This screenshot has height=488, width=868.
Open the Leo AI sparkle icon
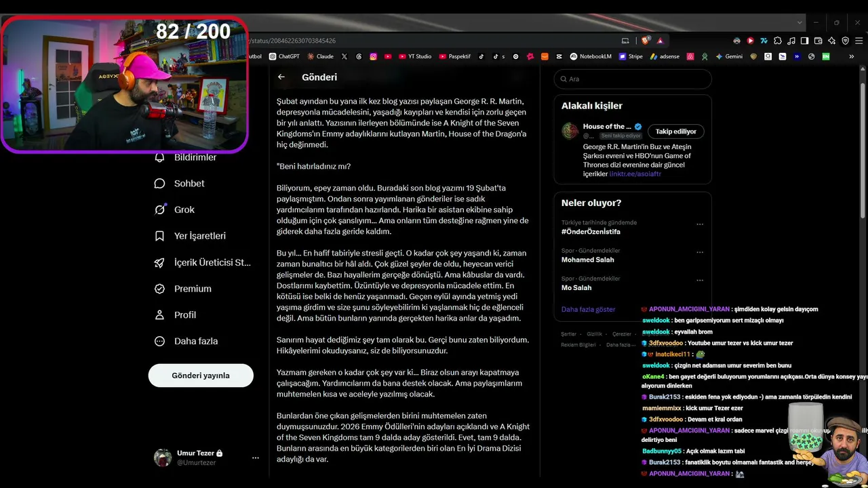pyautogui.click(x=832, y=41)
